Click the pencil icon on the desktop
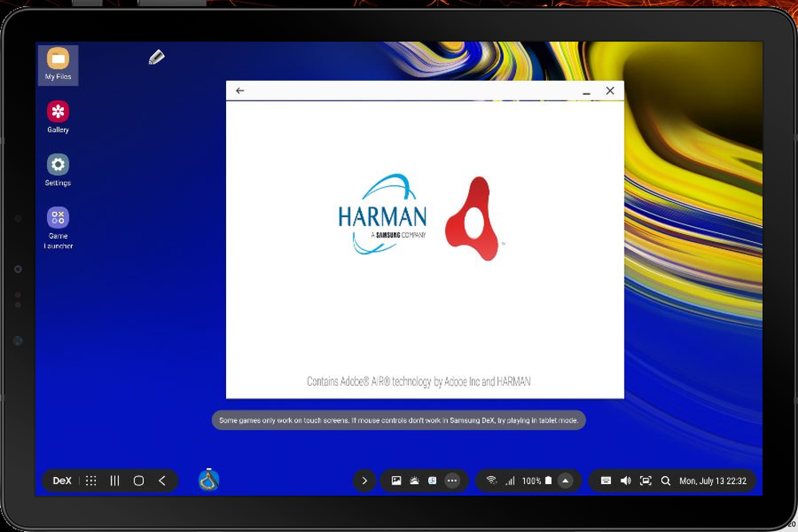The height and width of the screenshot is (532, 798). click(157, 57)
